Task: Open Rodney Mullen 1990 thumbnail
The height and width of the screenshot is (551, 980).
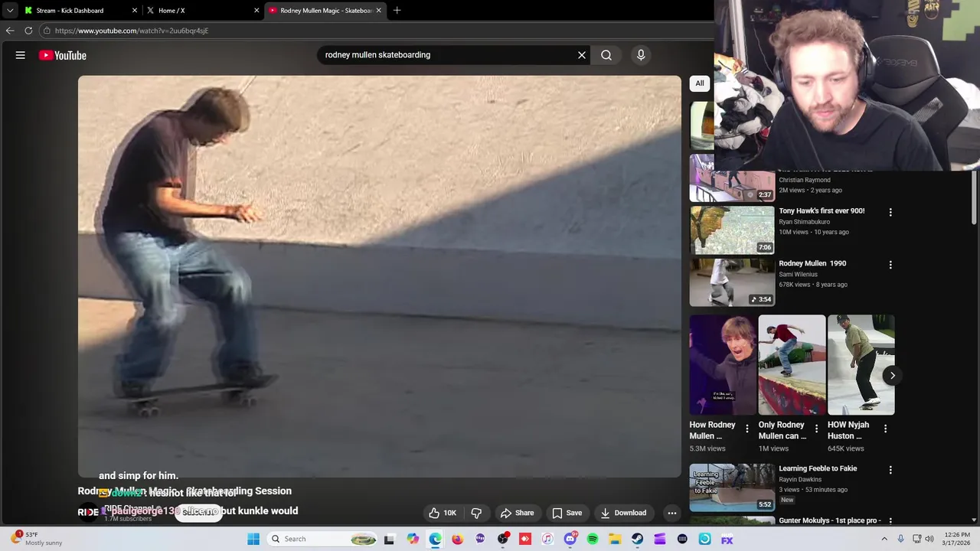Action: coord(732,282)
